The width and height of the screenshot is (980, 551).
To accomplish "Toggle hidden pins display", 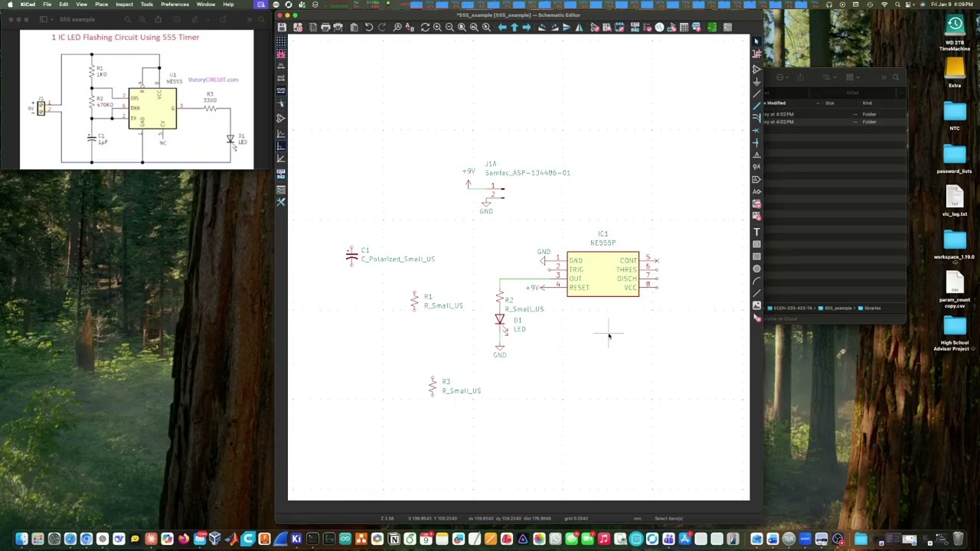I will (281, 119).
